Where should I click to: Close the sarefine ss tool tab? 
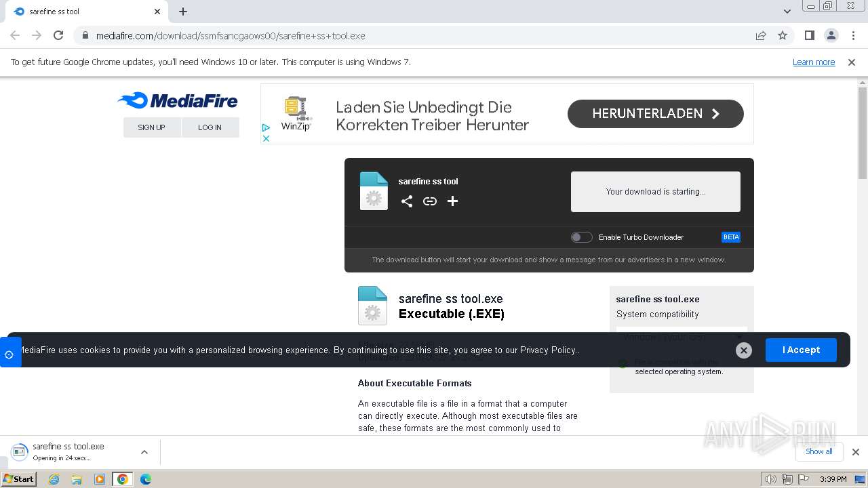pyautogui.click(x=157, y=12)
